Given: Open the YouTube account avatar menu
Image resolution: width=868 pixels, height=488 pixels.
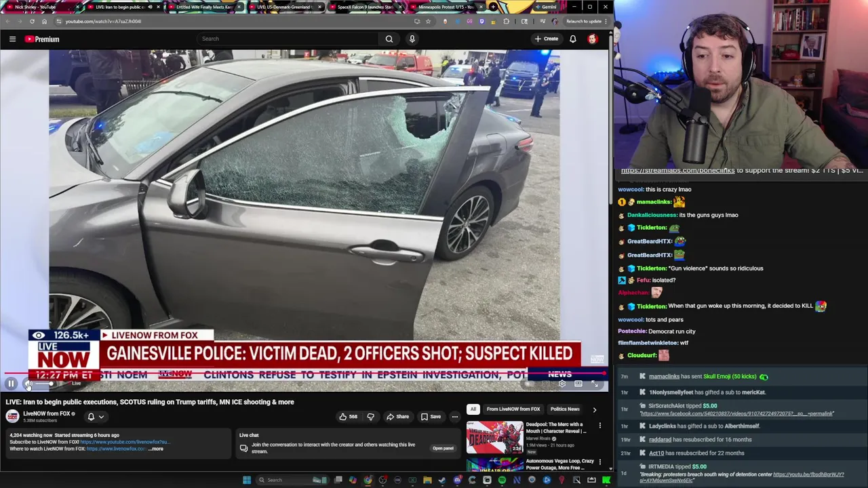Looking at the screenshot, I should click(593, 39).
